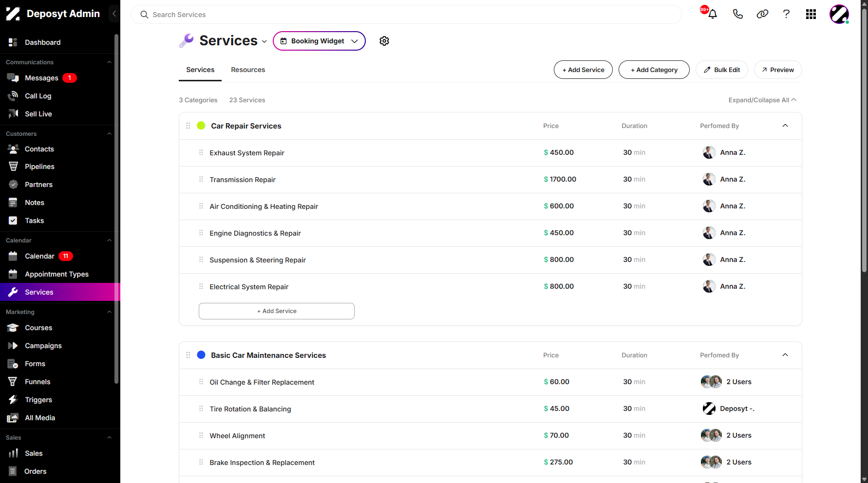Click the Tasks checkmark icon in sidebar
The width and height of the screenshot is (868, 483).
13,221
